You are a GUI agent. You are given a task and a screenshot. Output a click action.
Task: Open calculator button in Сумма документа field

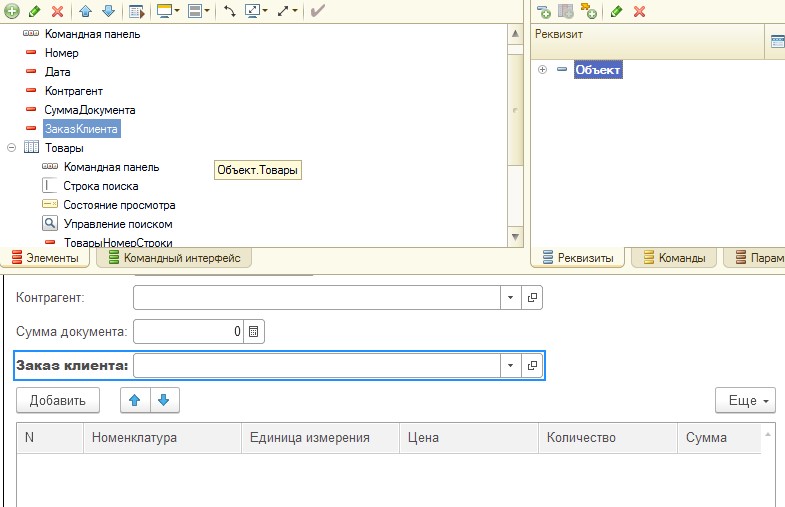(254, 331)
